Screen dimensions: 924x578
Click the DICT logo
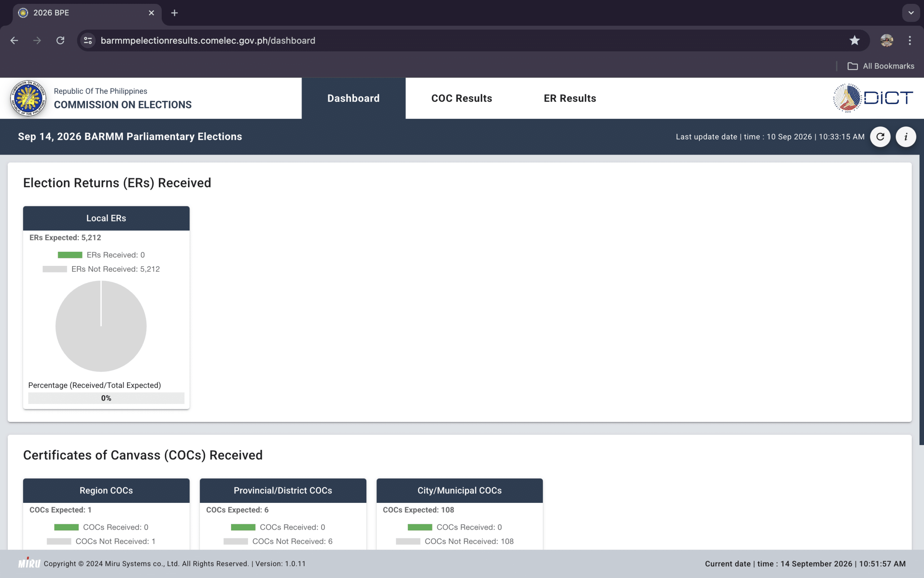pyautogui.click(x=873, y=98)
